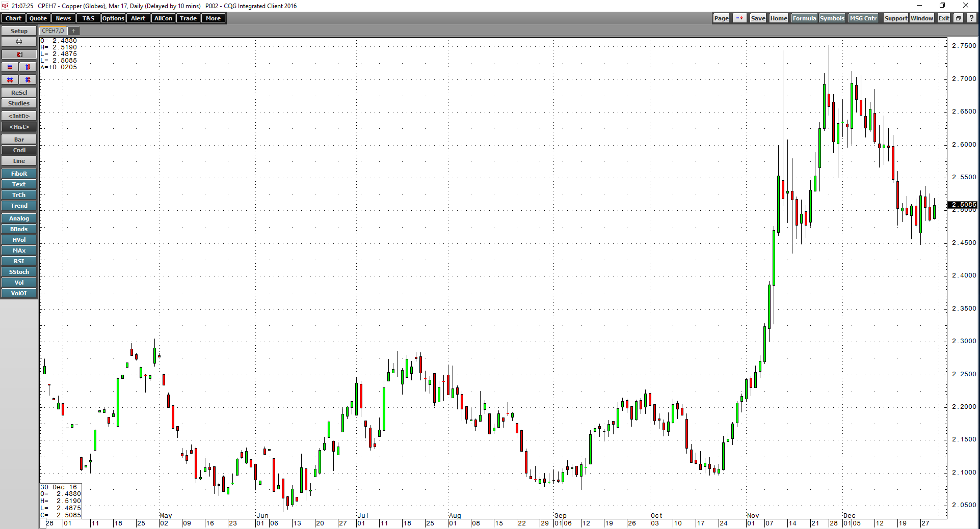Click the Δ=+0.0205 change value
Image resolution: width=980 pixels, height=529 pixels.
59,67
